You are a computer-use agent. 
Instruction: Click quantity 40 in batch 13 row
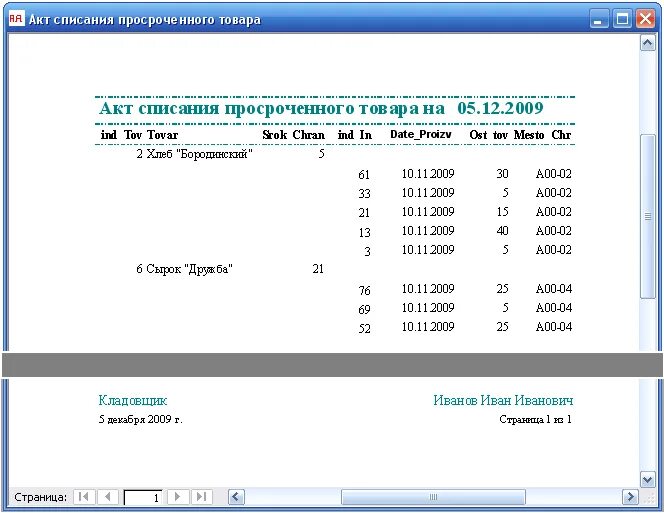[502, 231]
